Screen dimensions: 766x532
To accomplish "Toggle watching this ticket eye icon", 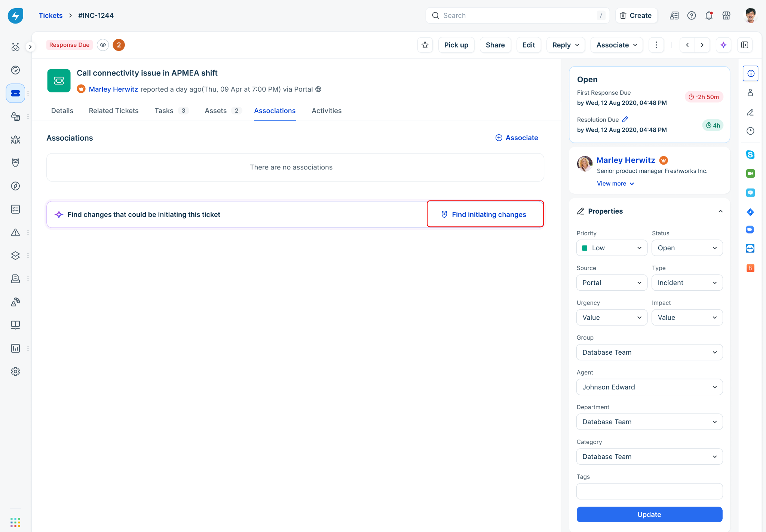I will click(103, 45).
